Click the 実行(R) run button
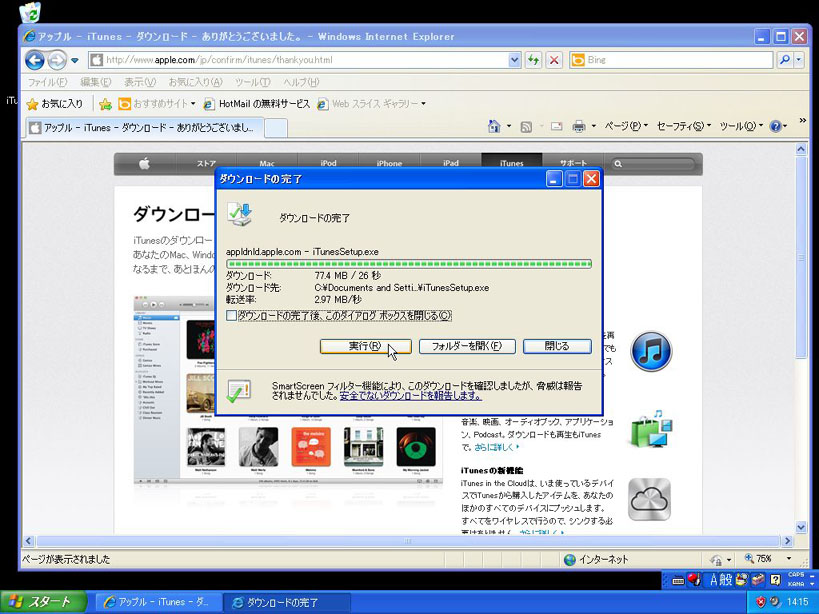Screen dimensions: 819x614 coord(366,346)
